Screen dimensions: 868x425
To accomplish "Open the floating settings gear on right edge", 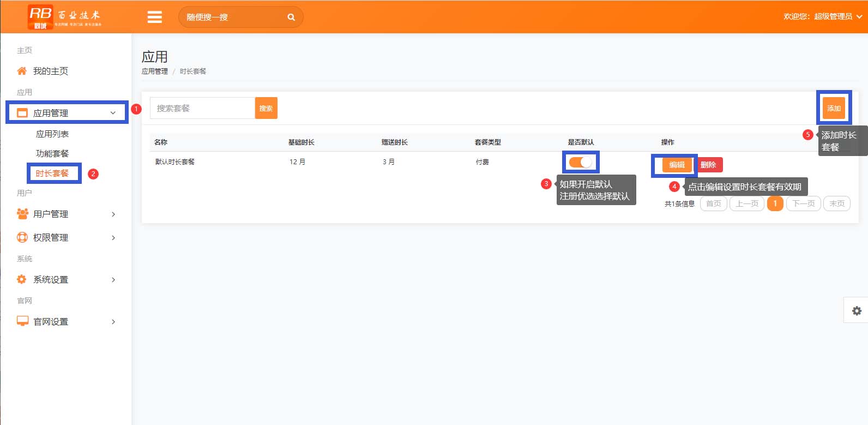I will pos(857,310).
